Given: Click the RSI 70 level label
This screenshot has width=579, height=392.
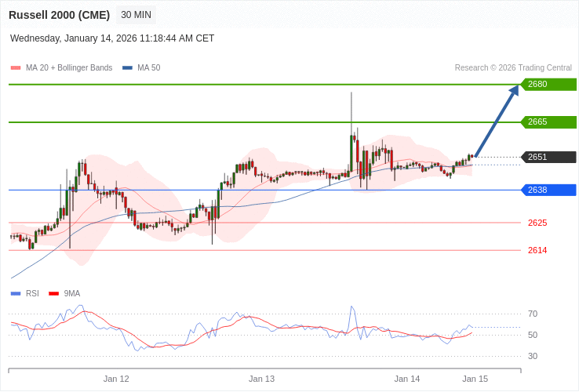Looking at the screenshot, I should click(533, 314).
